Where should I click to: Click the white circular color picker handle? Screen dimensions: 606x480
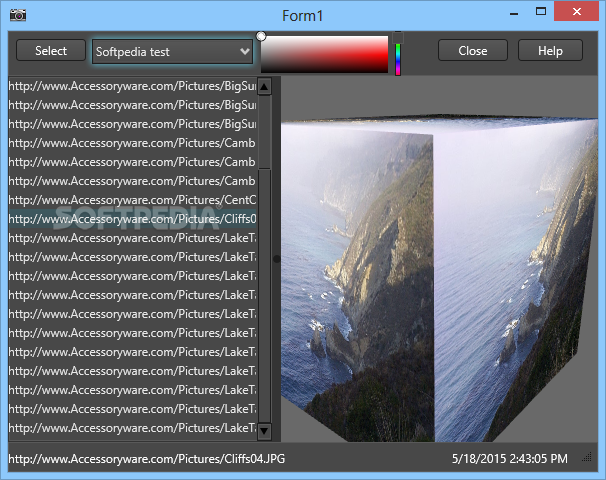tap(261, 36)
